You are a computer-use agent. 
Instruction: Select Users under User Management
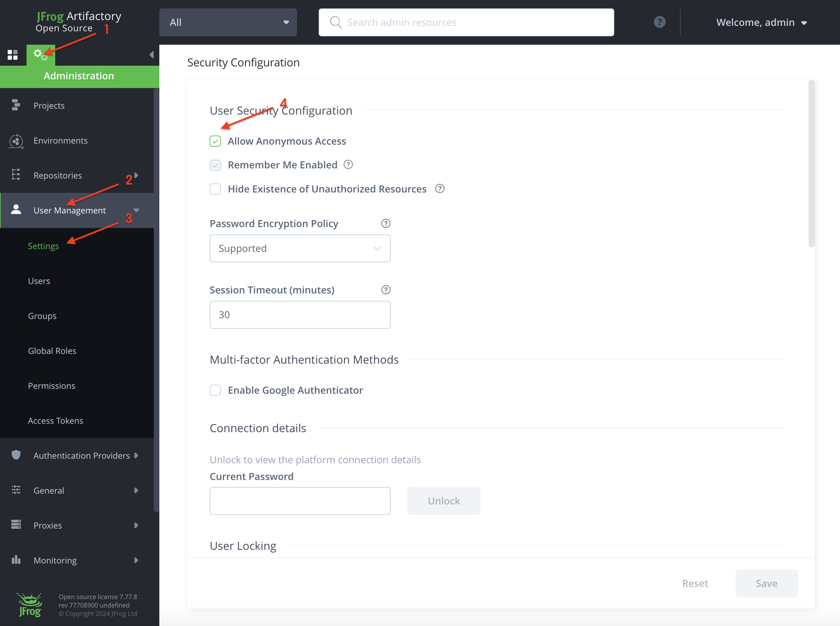[39, 281]
